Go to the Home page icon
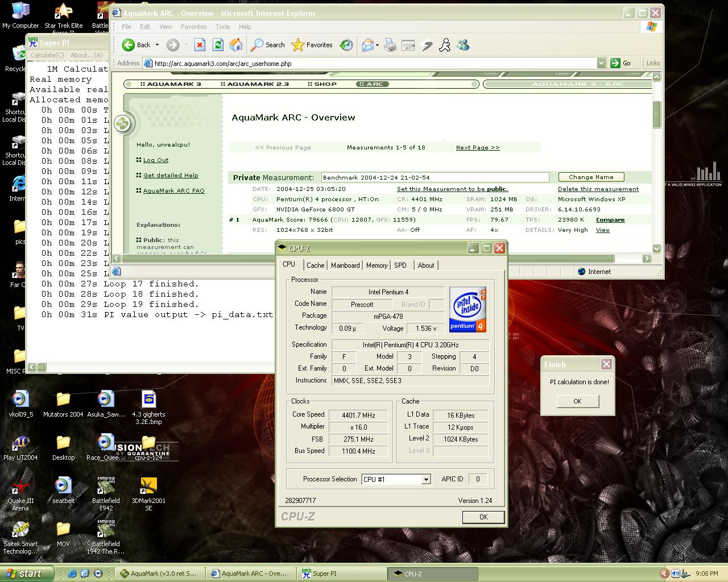Image resolution: width=728 pixels, height=582 pixels. coord(236,45)
